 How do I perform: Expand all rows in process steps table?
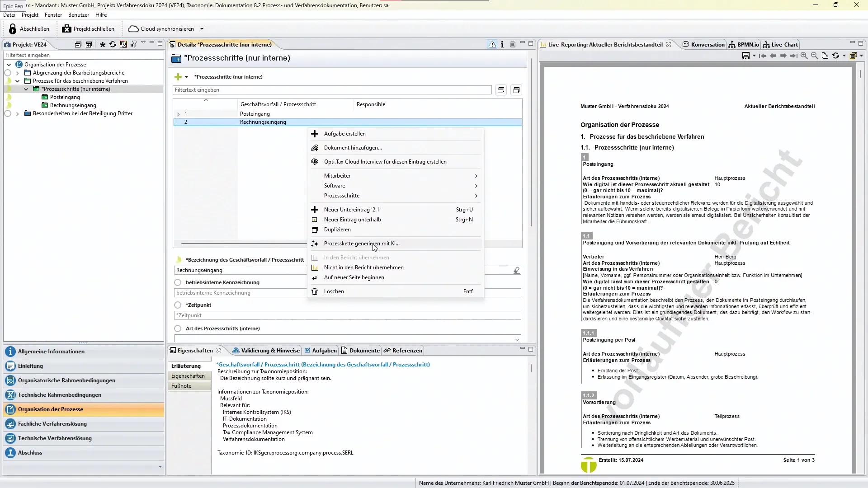click(x=516, y=90)
